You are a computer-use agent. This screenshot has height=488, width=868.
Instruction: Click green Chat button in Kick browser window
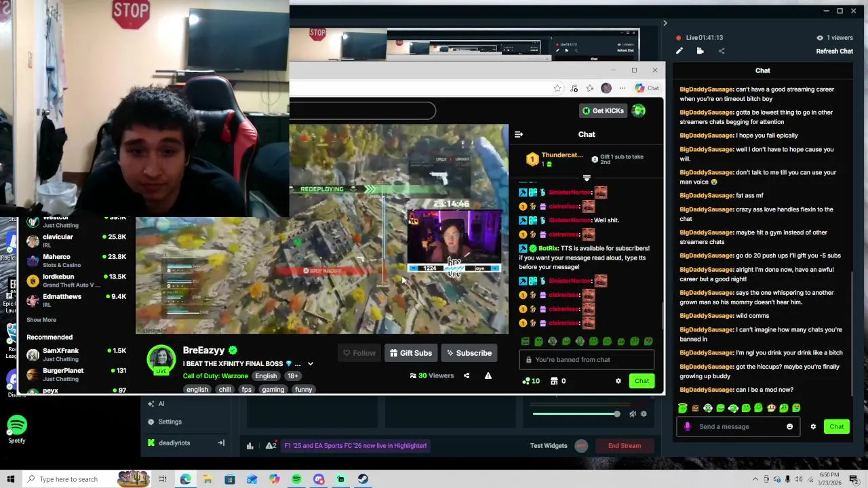(x=642, y=381)
